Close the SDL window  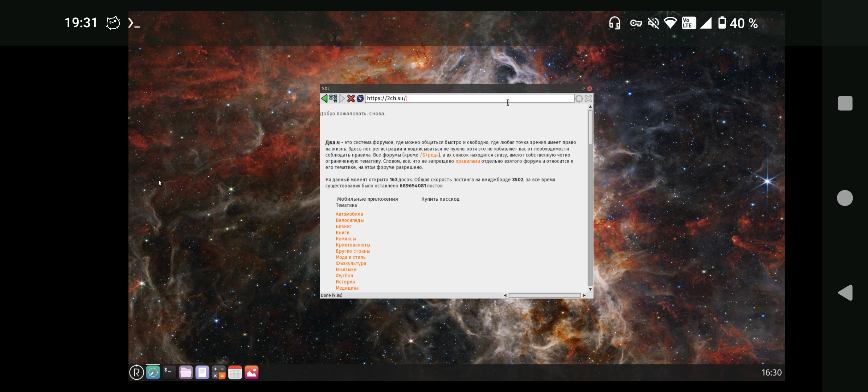590,89
